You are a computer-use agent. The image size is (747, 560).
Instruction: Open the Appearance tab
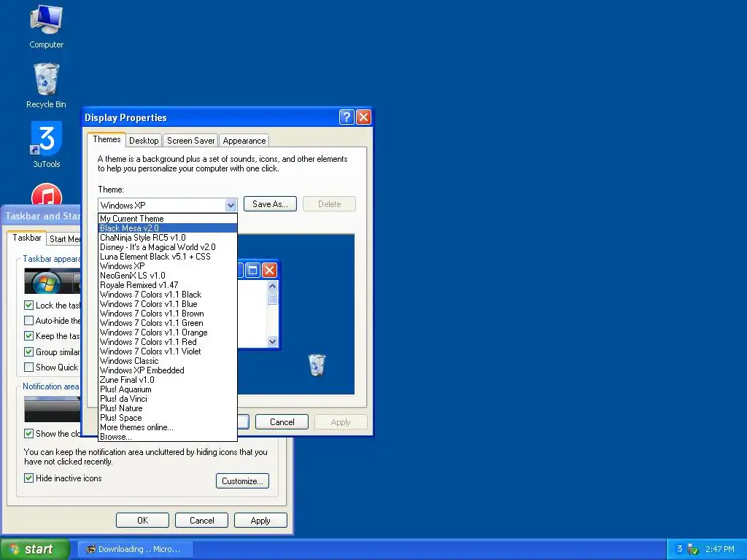click(244, 141)
